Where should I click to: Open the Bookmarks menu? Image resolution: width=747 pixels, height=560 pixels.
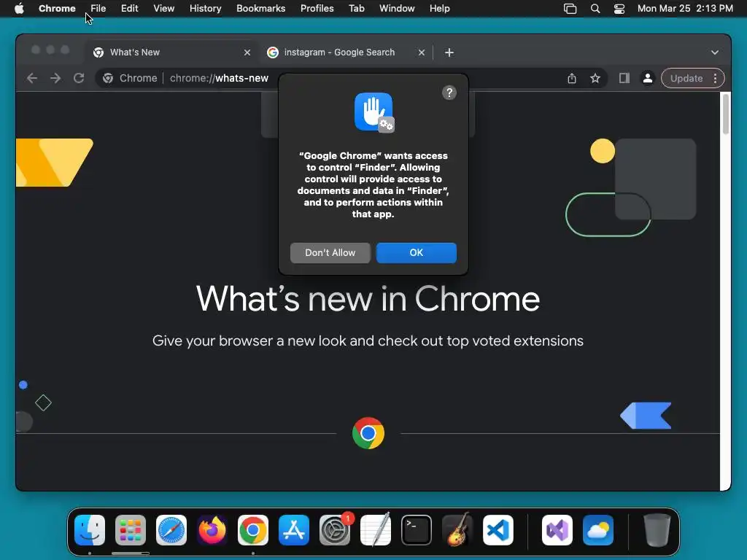point(261,9)
